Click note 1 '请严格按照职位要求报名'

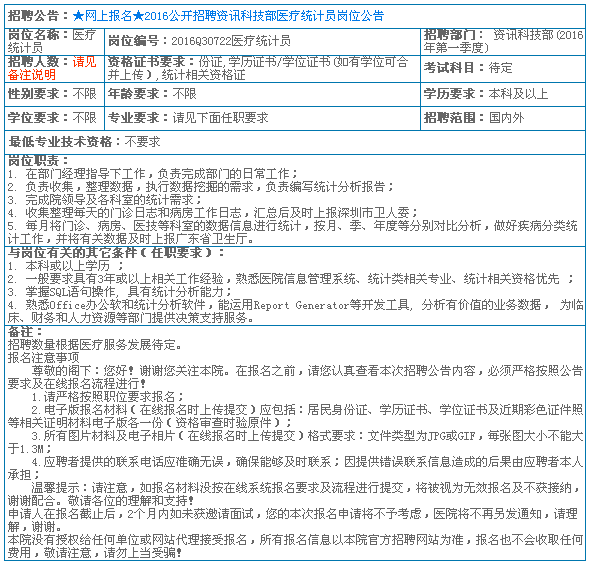[108, 397]
